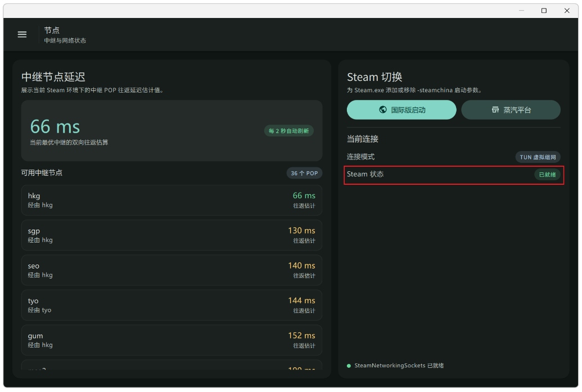The image size is (582, 392).
Task: Click the SteamNetworkingSockets 已就绪 status text
Action: 399,366
